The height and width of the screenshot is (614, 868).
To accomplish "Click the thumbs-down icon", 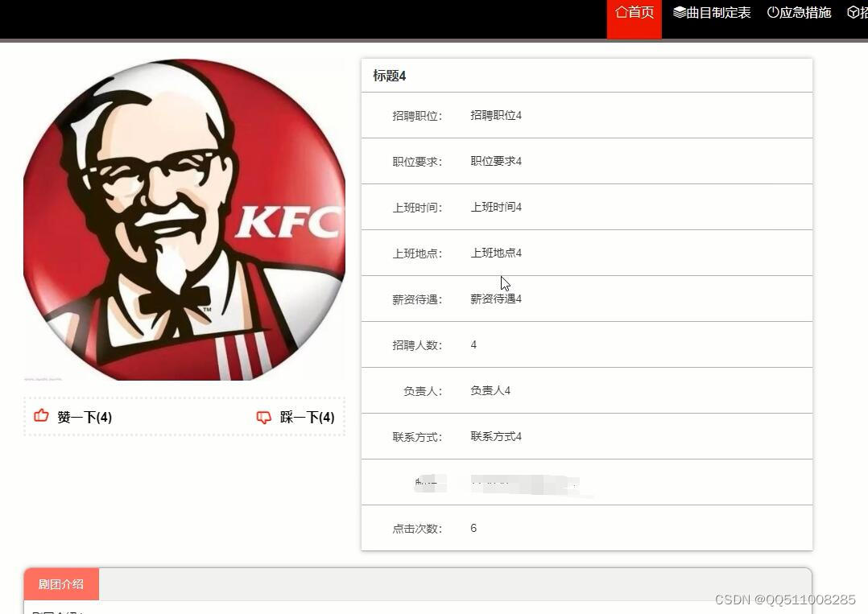I will coord(264,417).
